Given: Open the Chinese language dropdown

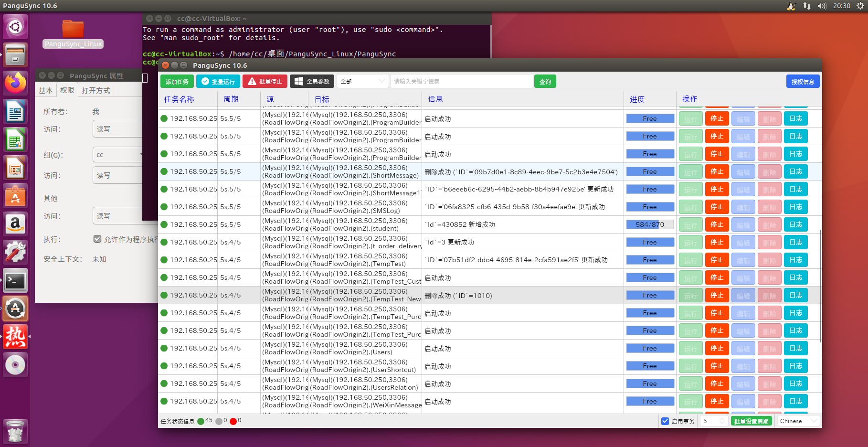Looking at the screenshot, I should click(798, 421).
